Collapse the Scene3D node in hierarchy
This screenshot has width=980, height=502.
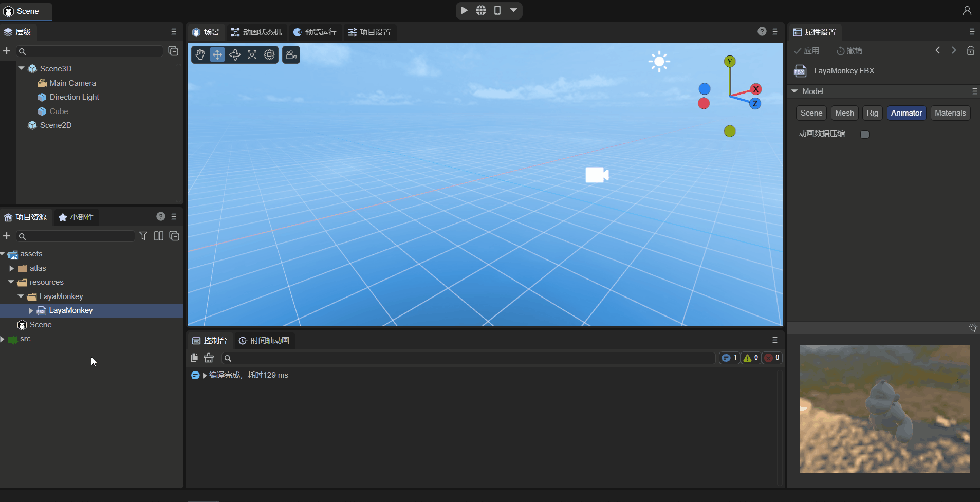(x=22, y=68)
